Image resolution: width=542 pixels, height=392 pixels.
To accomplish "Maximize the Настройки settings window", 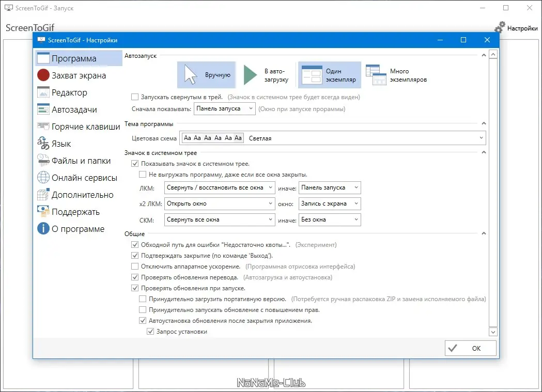I will pos(463,40).
